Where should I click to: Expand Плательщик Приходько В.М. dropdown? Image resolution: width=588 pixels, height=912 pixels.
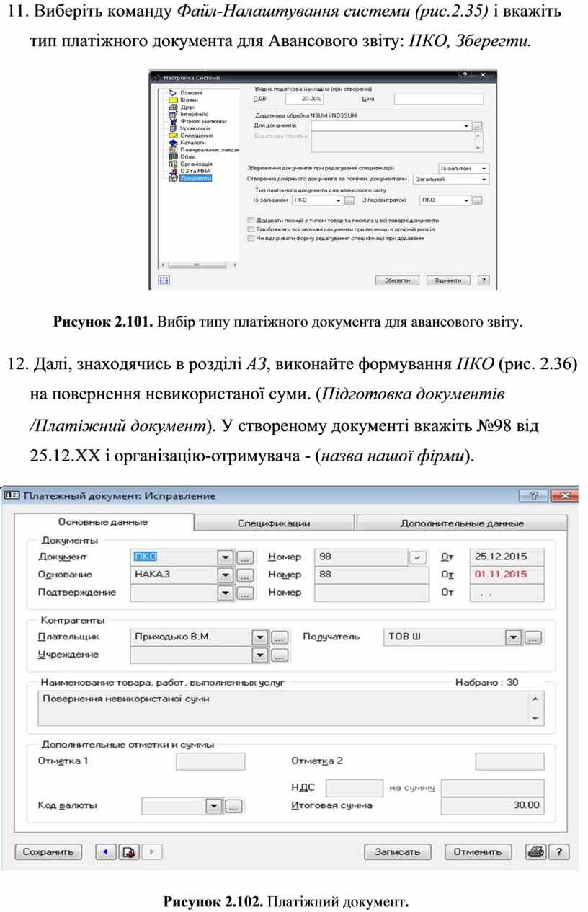point(261,637)
